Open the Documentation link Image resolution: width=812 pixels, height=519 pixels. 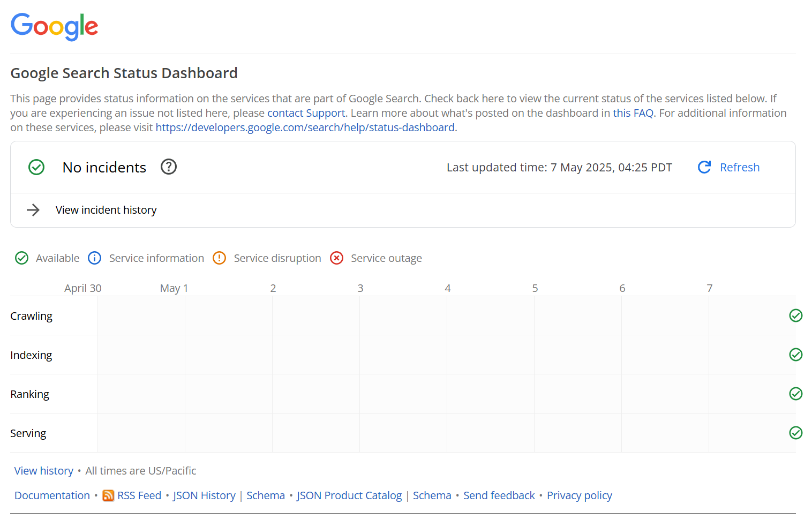point(52,495)
